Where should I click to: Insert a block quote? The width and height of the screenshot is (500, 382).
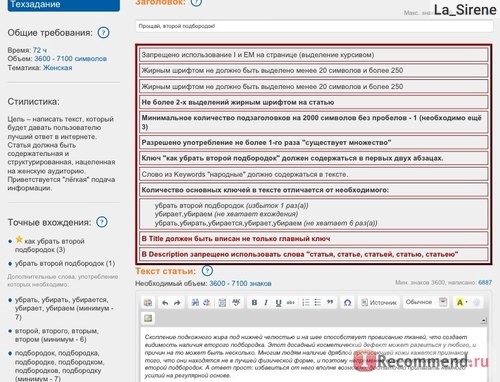[330, 302]
